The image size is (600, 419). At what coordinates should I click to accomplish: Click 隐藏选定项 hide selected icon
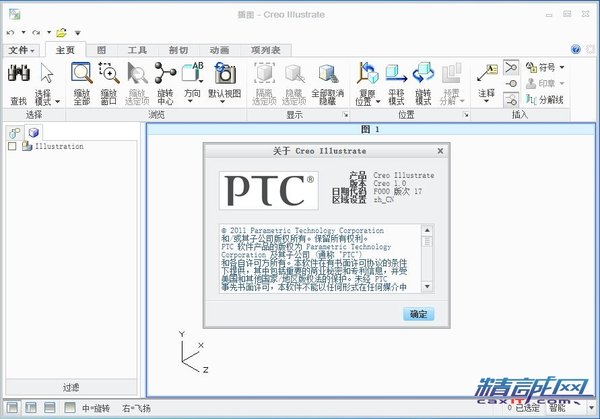294,73
